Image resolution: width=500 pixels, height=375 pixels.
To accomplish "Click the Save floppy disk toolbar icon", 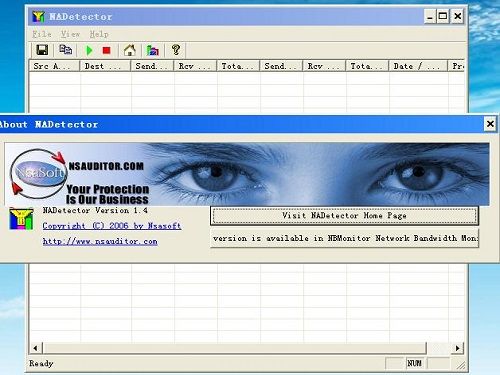I will [x=42, y=50].
